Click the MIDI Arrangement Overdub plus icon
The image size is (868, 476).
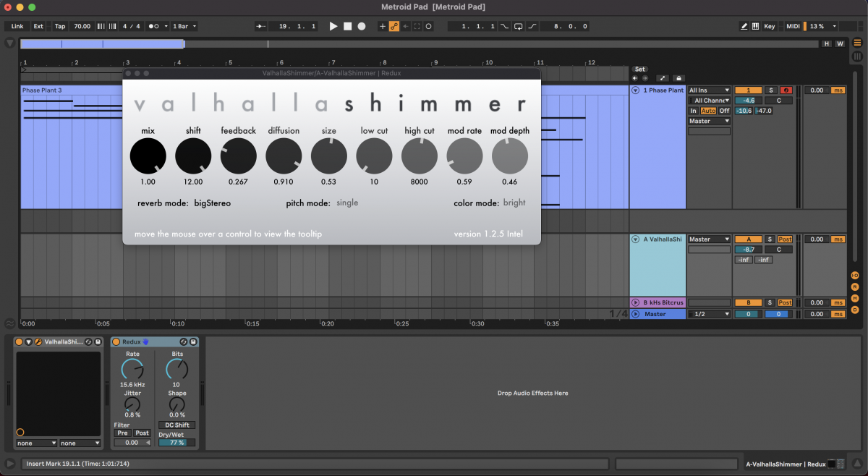383,26
